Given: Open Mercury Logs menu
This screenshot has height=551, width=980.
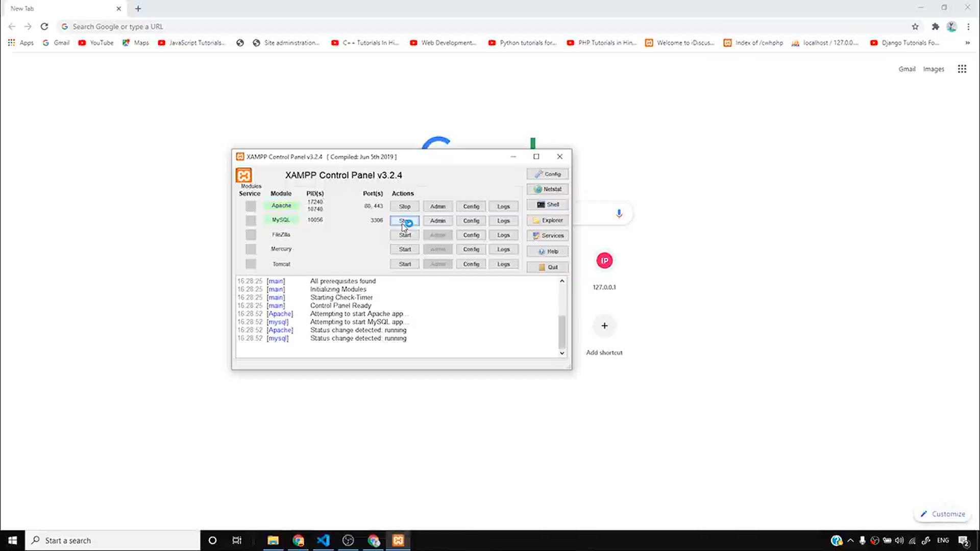Looking at the screenshot, I should coord(504,249).
